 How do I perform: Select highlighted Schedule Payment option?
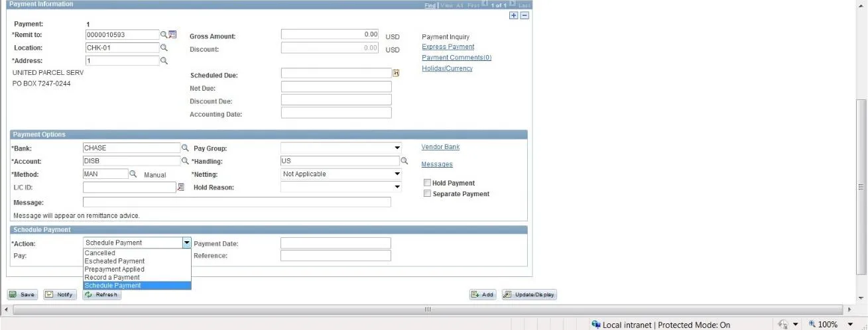point(137,286)
